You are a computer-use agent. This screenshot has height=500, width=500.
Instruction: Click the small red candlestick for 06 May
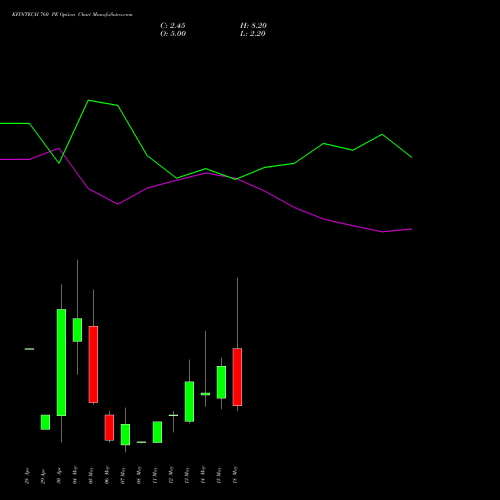[x=109, y=428]
